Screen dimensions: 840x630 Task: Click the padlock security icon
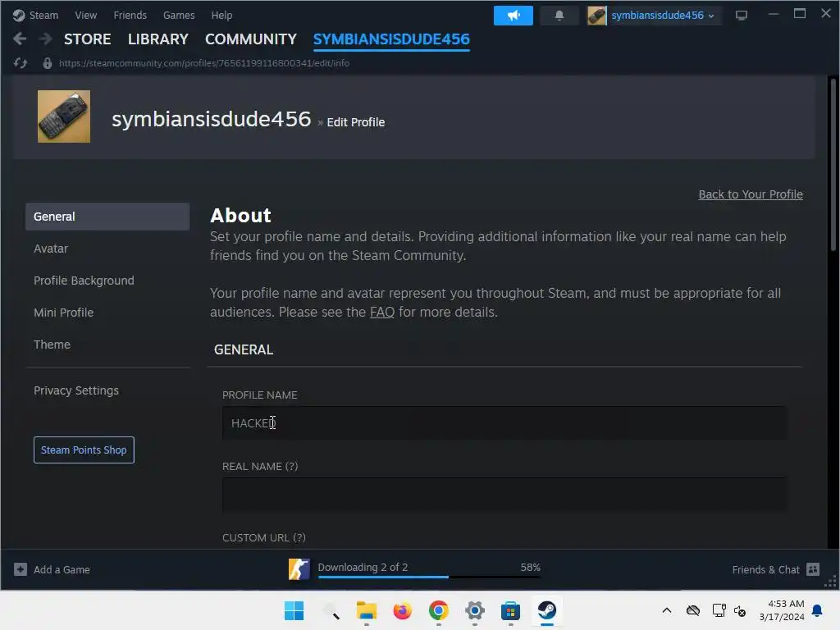pyautogui.click(x=47, y=63)
